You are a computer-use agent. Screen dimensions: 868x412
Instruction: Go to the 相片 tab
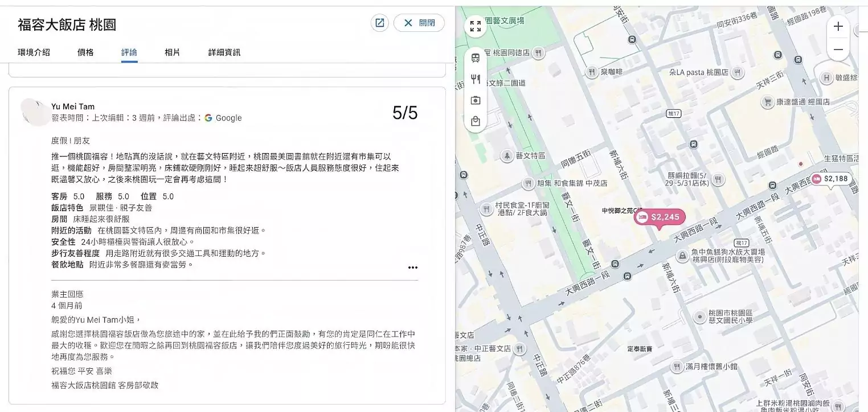pyautogui.click(x=173, y=52)
